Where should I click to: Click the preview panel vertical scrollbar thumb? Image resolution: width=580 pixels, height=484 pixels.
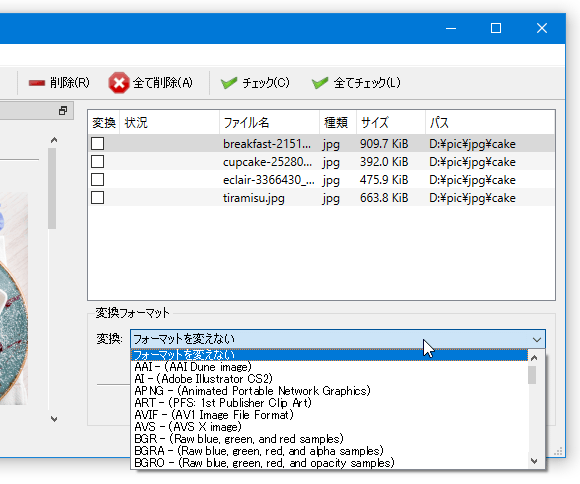52,189
